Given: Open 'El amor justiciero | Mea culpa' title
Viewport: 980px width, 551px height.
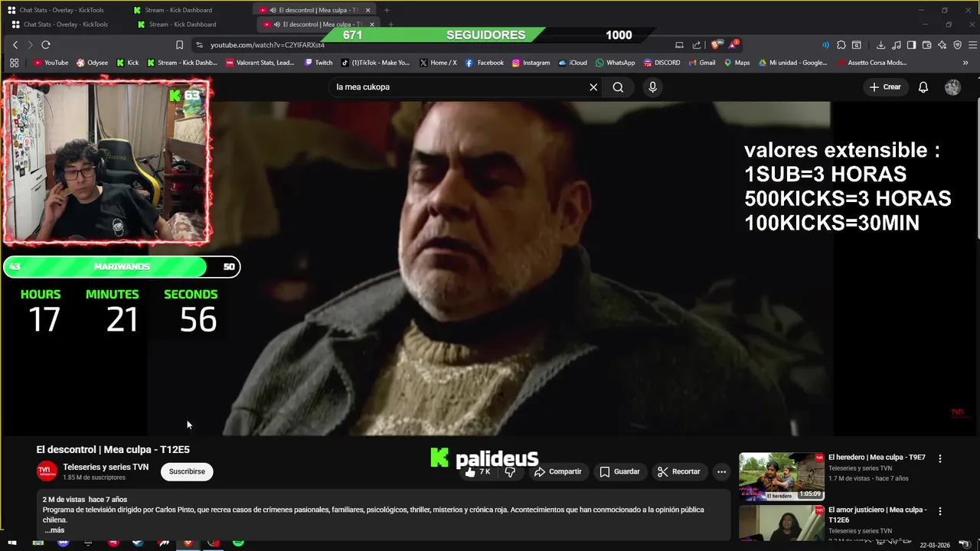Looking at the screenshot, I should click(x=877, y=515).
